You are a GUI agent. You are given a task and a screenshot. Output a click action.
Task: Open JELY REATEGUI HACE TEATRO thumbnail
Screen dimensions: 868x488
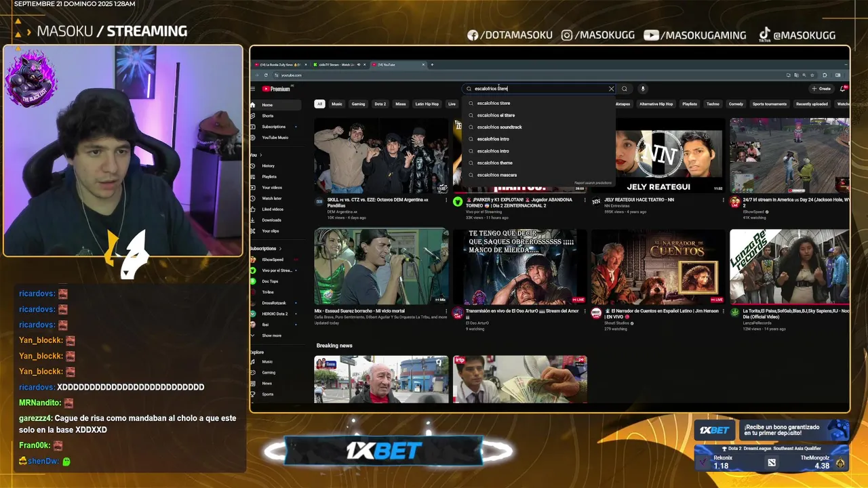tap(657, 156)
